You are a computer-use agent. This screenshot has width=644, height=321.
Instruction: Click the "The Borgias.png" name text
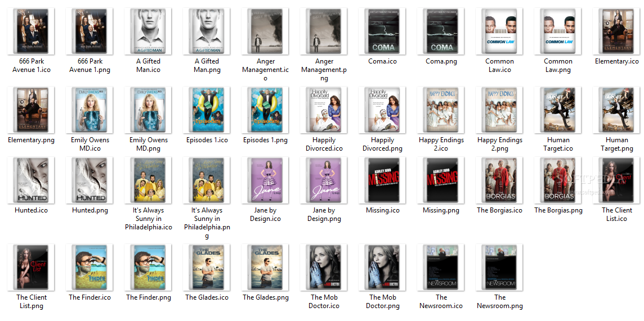coord(558,211)
